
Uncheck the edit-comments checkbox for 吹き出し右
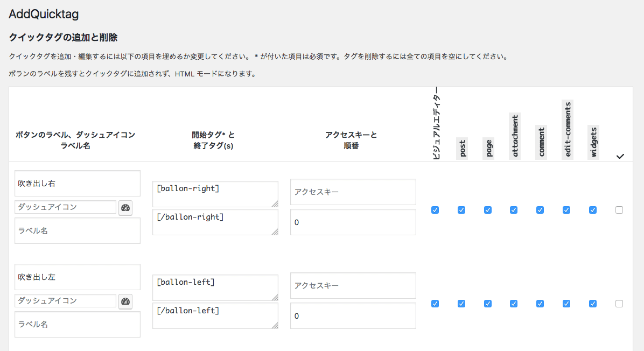point(566,210)
